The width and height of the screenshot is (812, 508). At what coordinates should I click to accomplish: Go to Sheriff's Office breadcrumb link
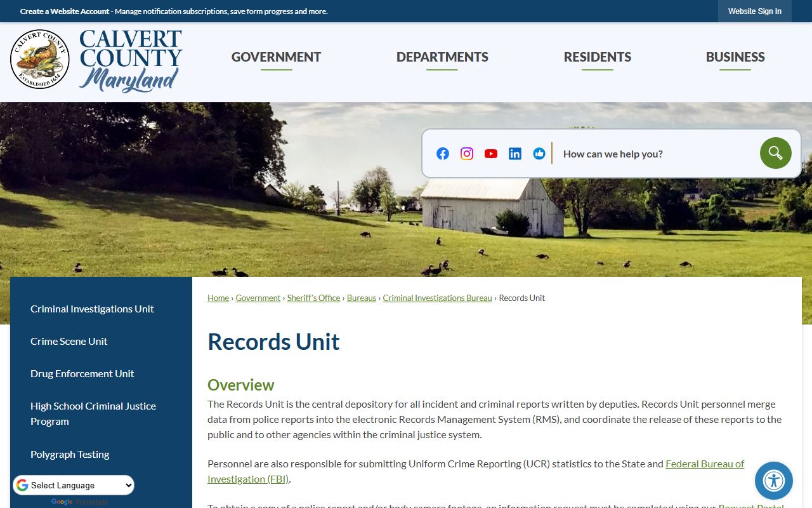[313, 298]
